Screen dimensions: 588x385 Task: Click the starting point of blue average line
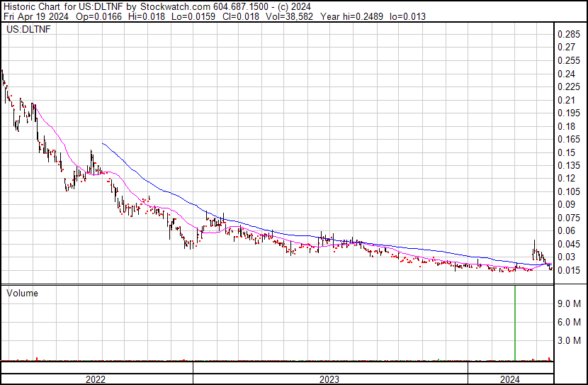point(103,143)
